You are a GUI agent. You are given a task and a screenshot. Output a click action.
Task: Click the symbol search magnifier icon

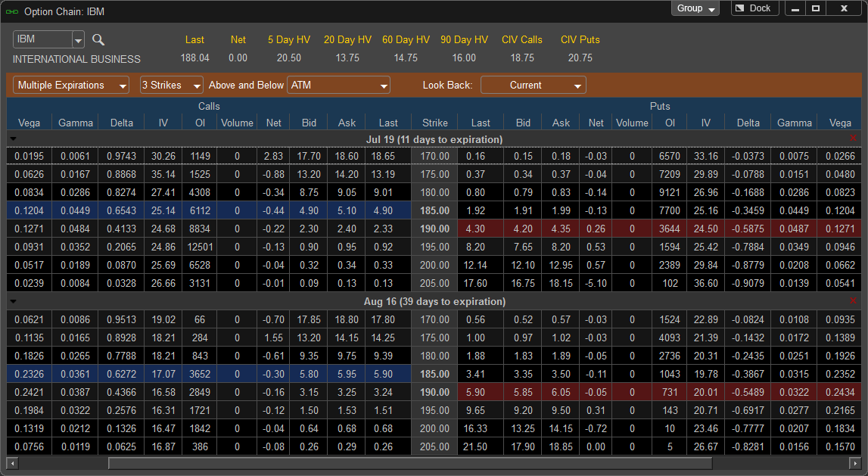[98, 39]
